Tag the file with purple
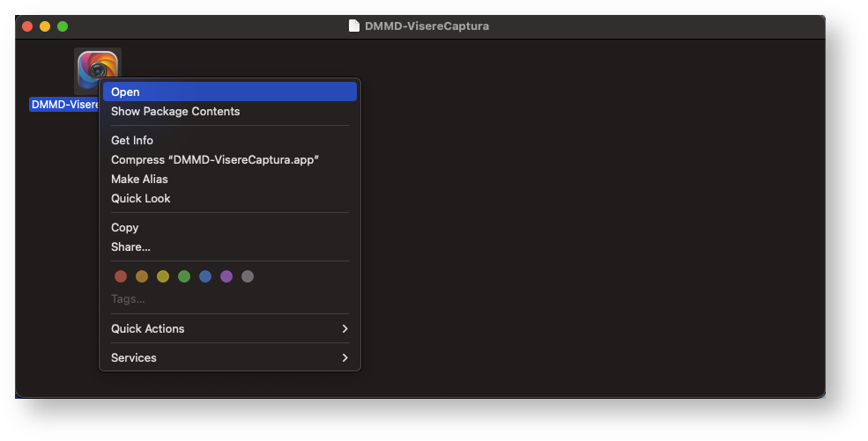 click(x=226, y=276)
